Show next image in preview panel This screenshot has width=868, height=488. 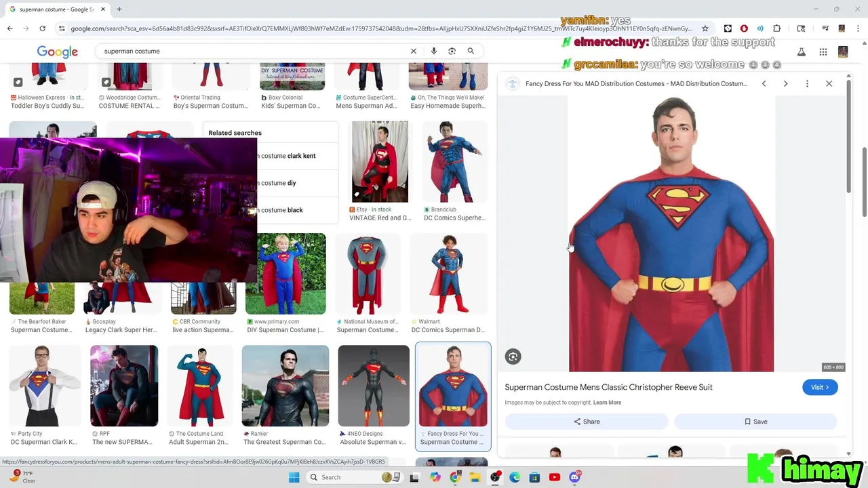(x=785, y=83)
